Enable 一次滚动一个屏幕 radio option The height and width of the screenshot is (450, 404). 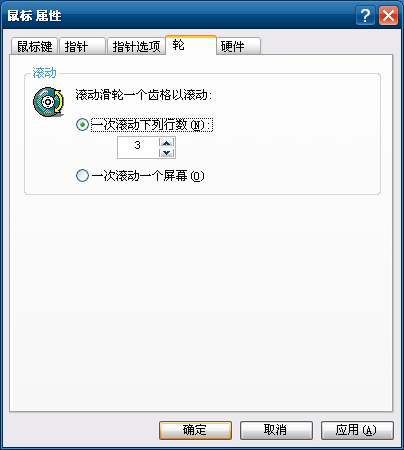[x=82, y=175]
